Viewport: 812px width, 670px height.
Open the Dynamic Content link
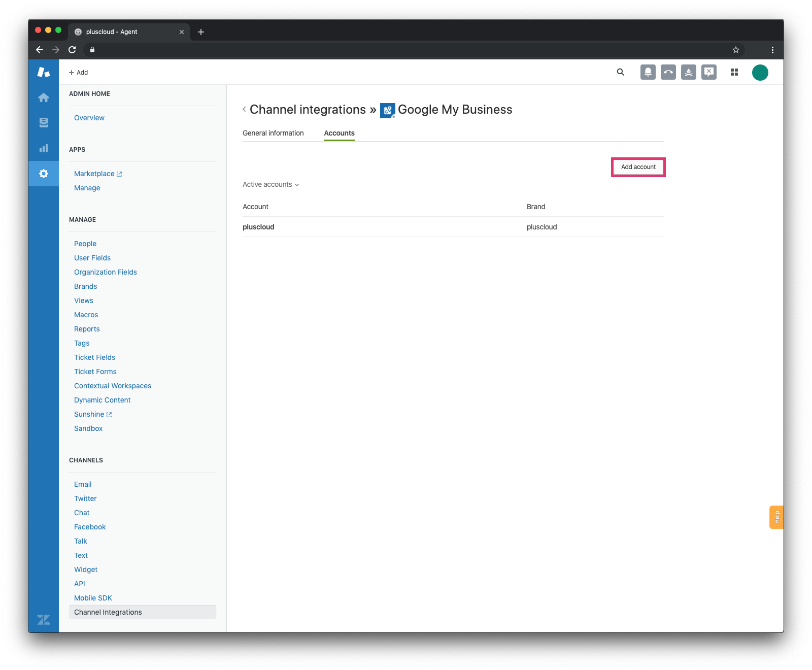point(102,400)
